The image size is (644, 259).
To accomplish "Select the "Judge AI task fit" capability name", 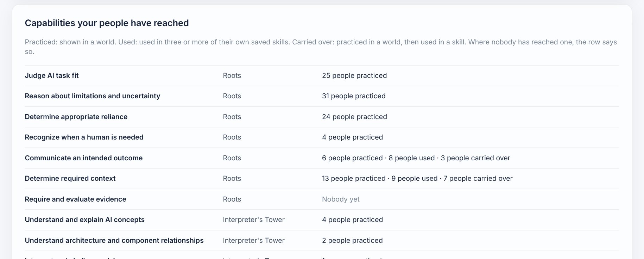I will click(x=52, y=75).
